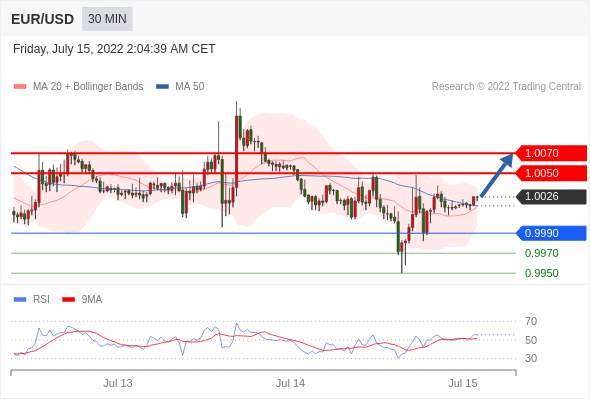Click the Jul 14 date axis label
The width and height of the screenshot is (590, 400).
tap(290, 383)
